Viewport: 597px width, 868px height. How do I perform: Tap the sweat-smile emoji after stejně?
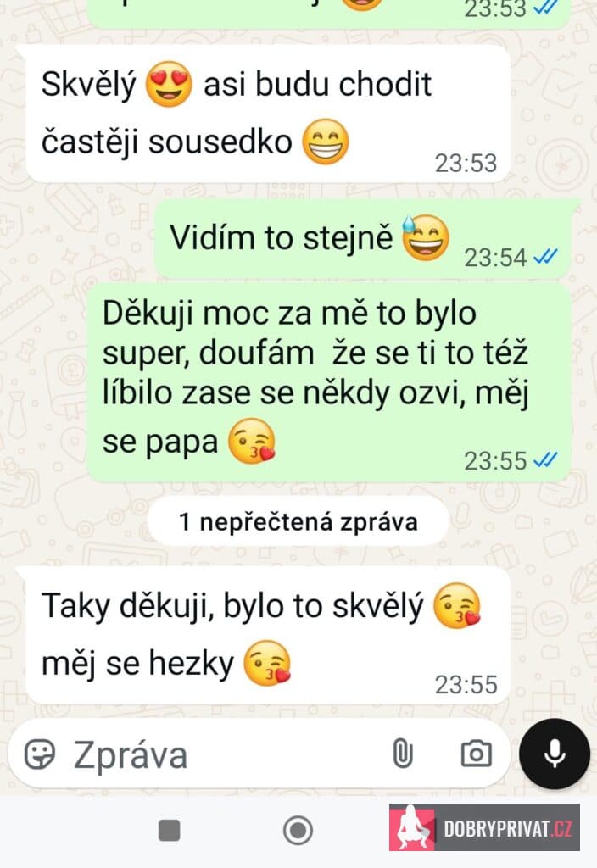426,238
